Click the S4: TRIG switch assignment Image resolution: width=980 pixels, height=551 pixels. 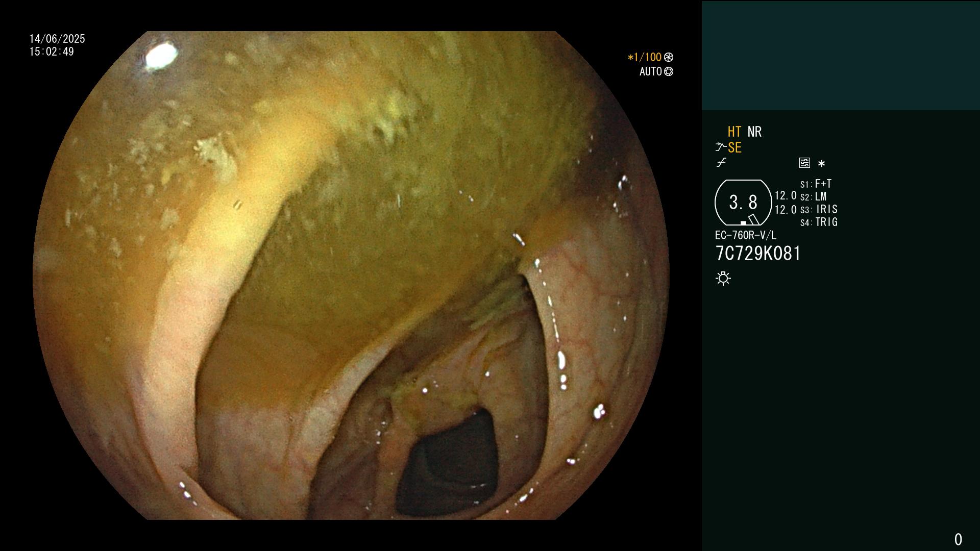click(x=819, y=222)
